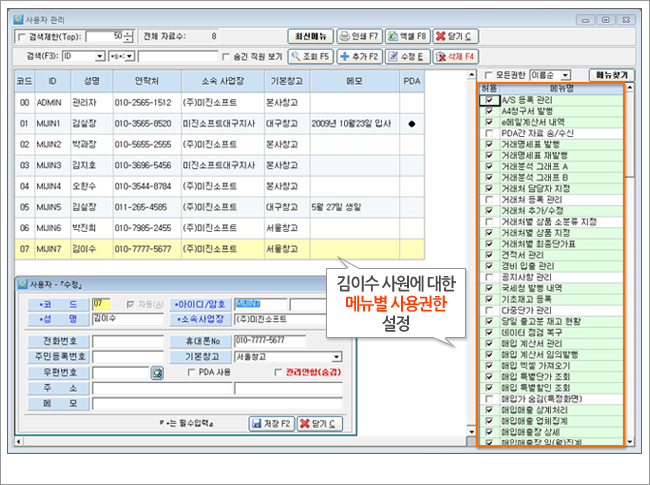Expand the 기본창고 서울창고 dropdown
The width and height of the screenshot is (650, 485).
337,356
